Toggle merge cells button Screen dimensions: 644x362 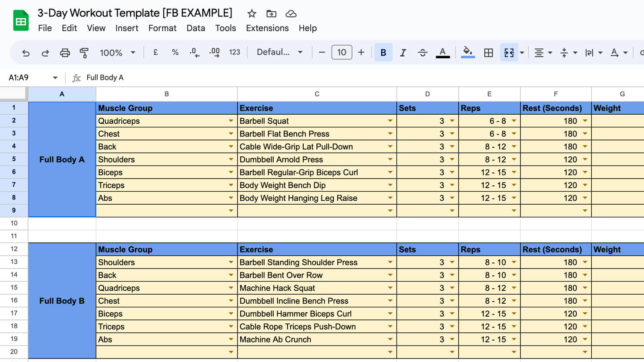tap(509, 53)
